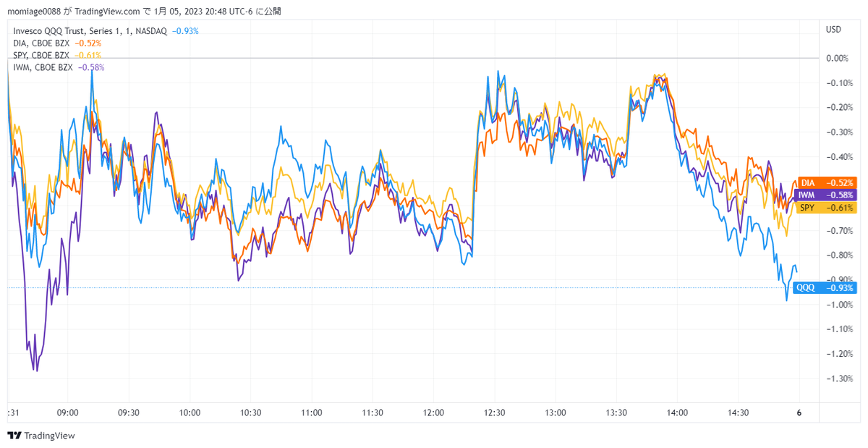
Task: Click the orange DIA -0.52% price label
Action: pyautogui.click(x=826, y=182)
